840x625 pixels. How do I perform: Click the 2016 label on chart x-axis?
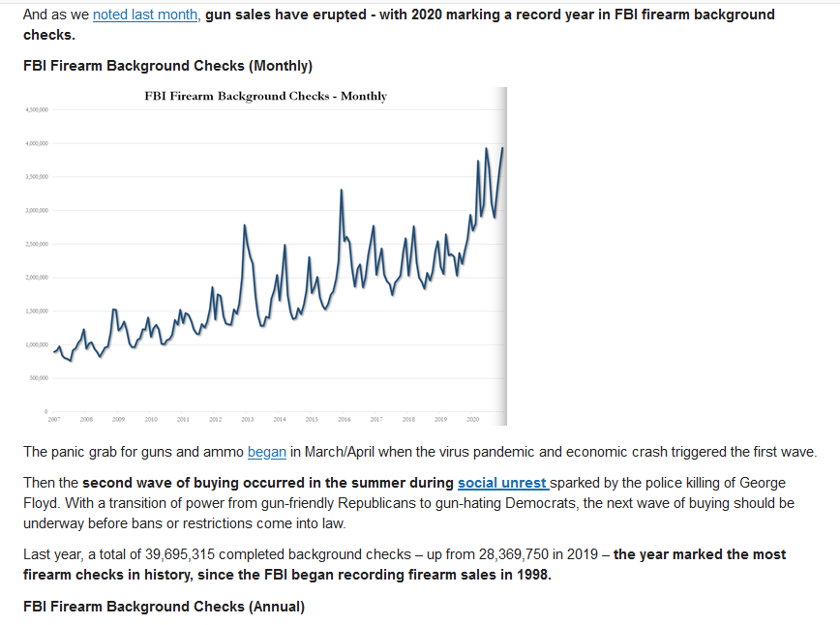[344, 419]
